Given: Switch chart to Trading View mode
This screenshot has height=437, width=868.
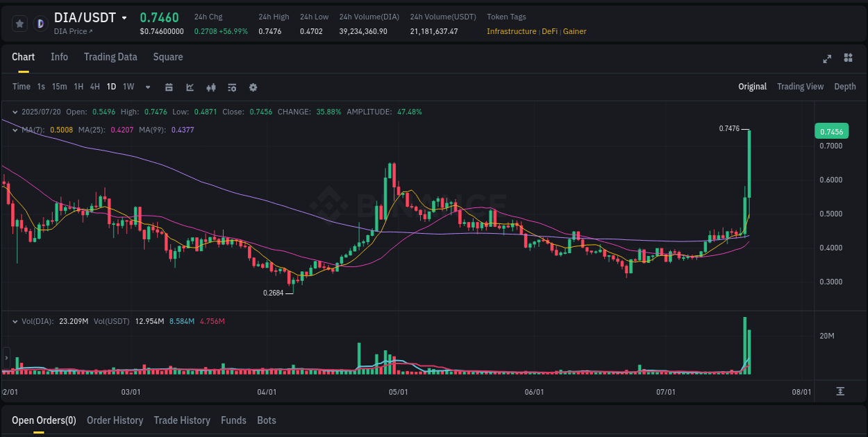Looking at the screenshot, I should [800, 86].
